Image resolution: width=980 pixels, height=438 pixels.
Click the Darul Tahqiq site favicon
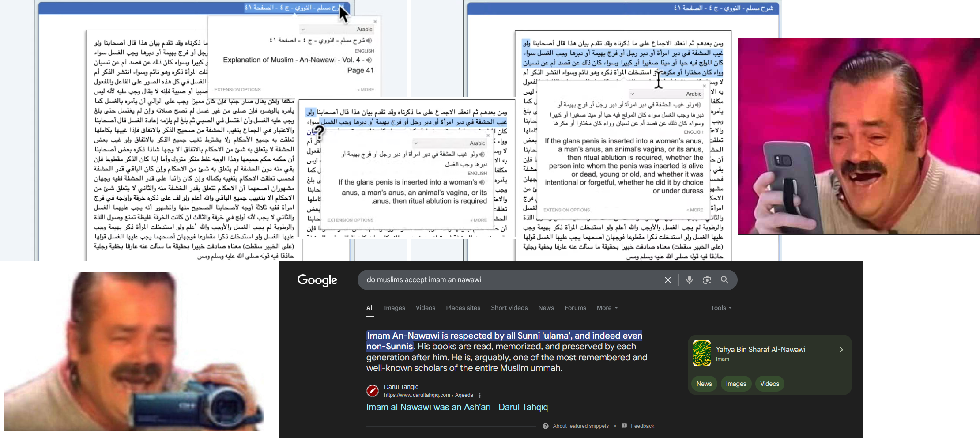(373, 391)
